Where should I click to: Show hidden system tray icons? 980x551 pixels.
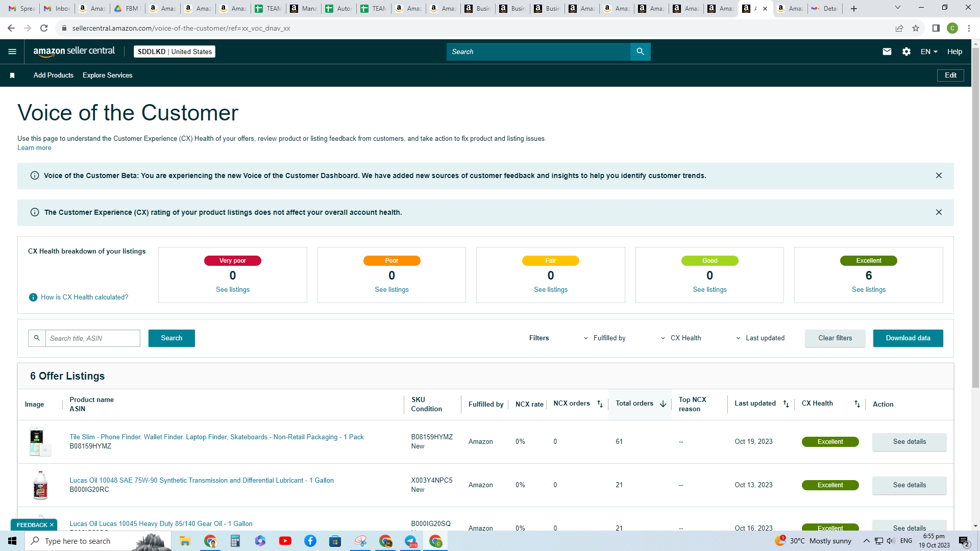click(867, 541)
